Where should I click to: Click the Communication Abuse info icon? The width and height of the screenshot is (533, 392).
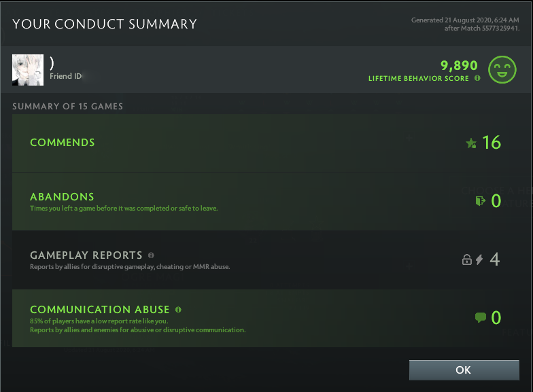pyautogui.click(x=178, y=310)
